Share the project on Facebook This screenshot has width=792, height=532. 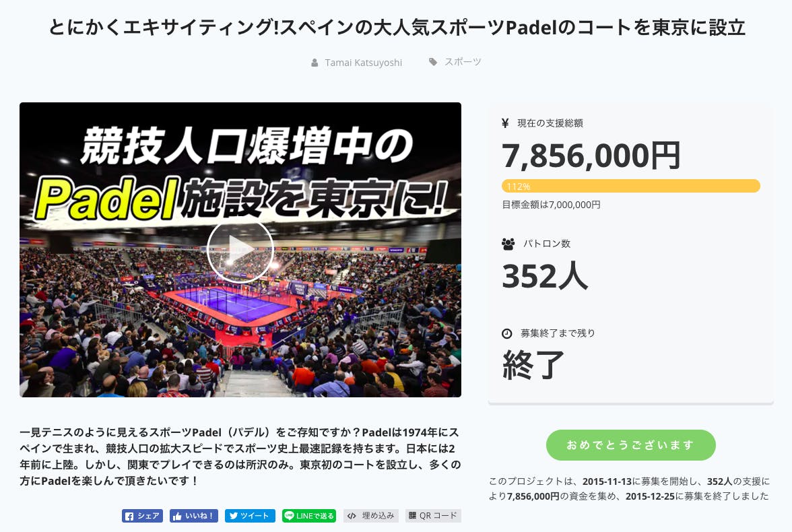[x=142, y=517]
